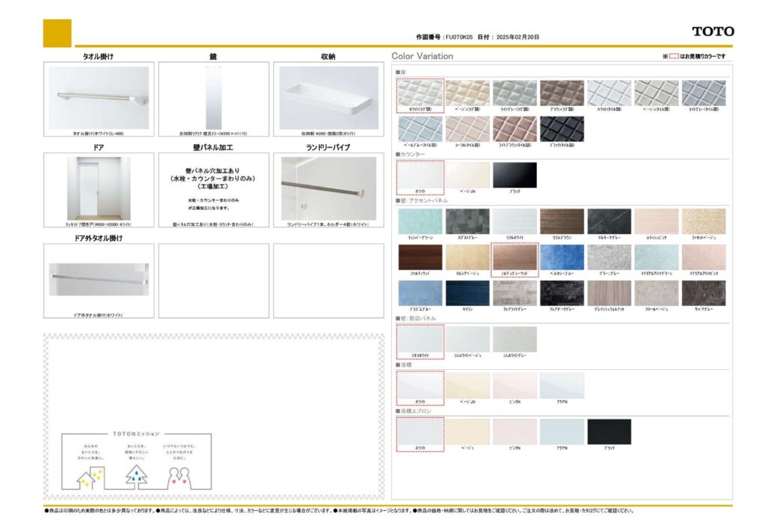Select the door (ドア) product image
Viewport: 769px width, 532px height.
point(98,188)
